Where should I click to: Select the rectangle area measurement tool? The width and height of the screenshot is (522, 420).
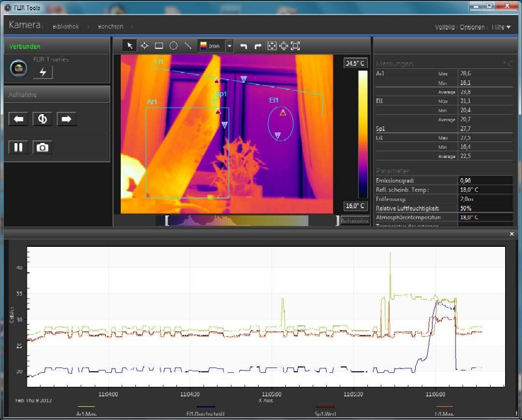tap(159, 46)
